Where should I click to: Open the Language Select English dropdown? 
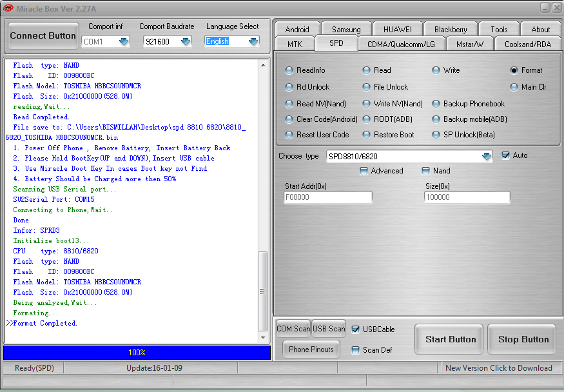pyautogui.click(x=253, y=42)
